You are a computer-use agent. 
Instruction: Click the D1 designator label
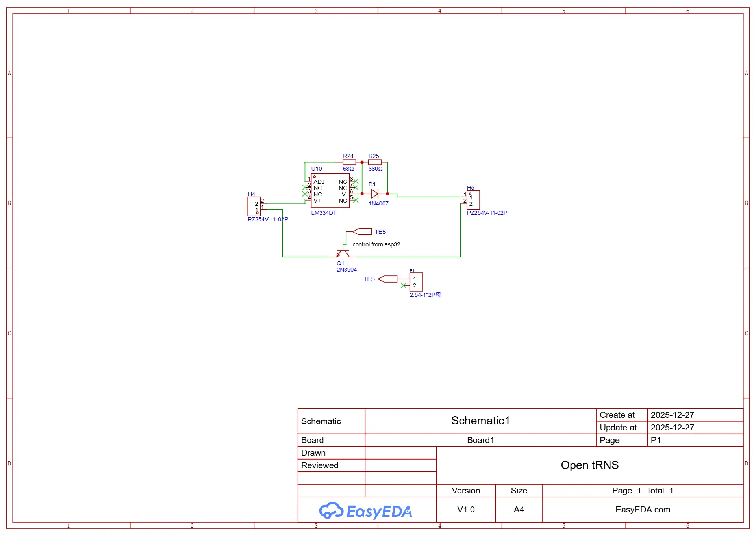click(x=372, y=184)
